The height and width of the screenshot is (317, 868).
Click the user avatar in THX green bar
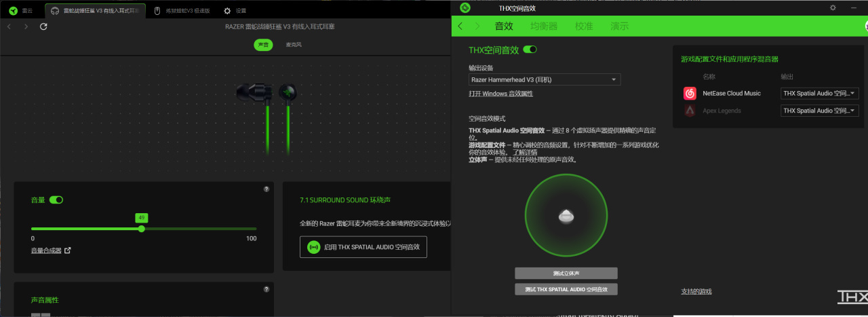point(867,26)
